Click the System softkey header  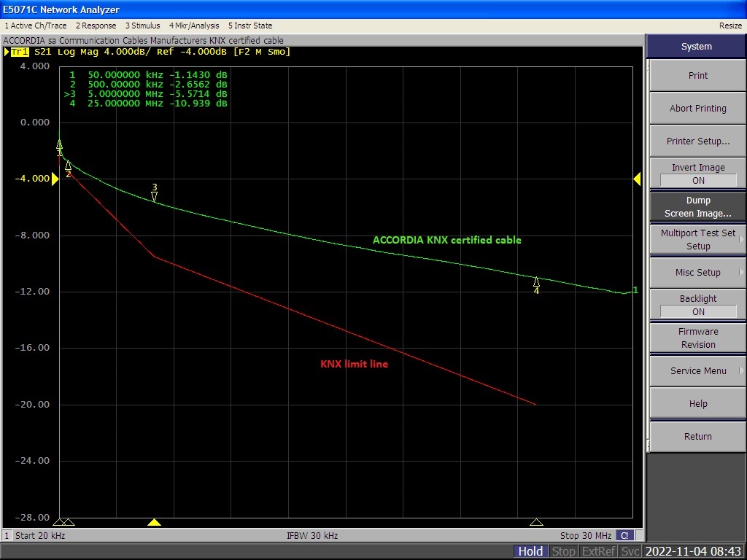696,46
